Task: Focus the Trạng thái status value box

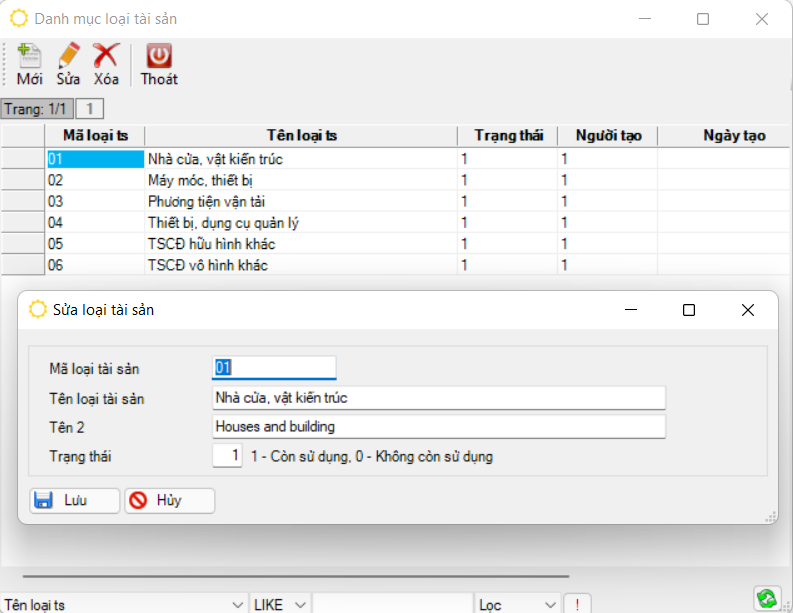Action: pyautogui.click(x=228, y=456)
